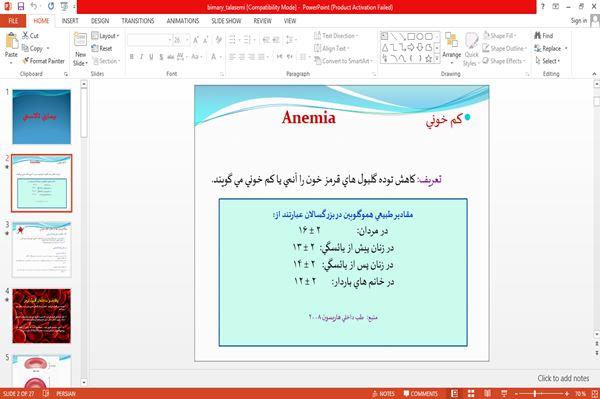Screen dimensions: 600x399
Task: Switch to the INSERT tab
Action: pyautogui.click(x=70, y=21)
